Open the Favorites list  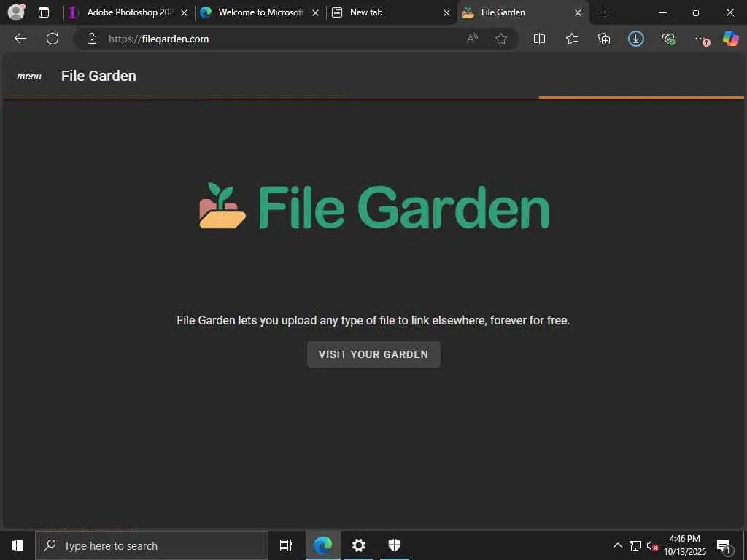pos(572,39)
